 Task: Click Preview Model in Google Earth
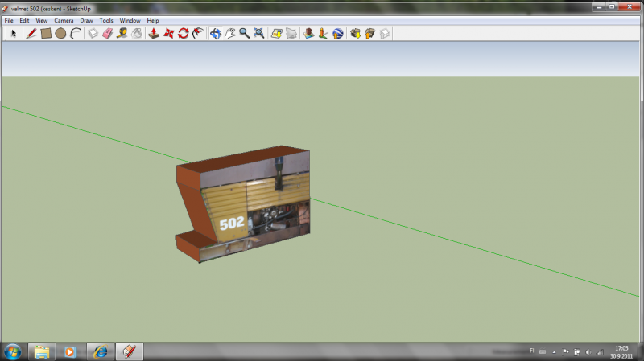[337, 33]
